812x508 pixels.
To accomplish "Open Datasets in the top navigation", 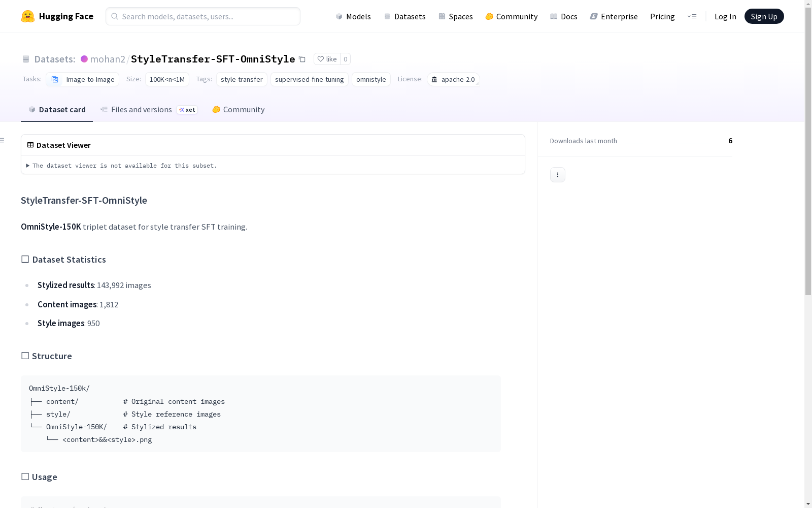I will click(404, 16).
